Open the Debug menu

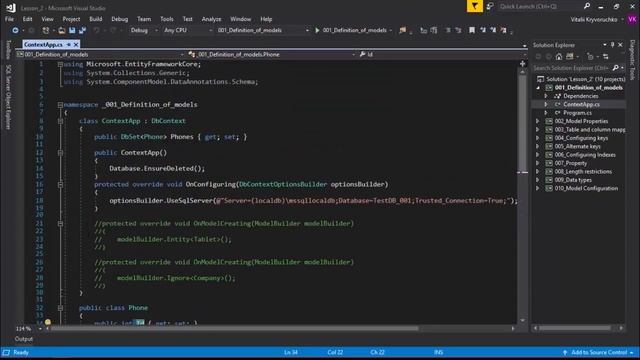pyautogui.click(x=120, y=19)
